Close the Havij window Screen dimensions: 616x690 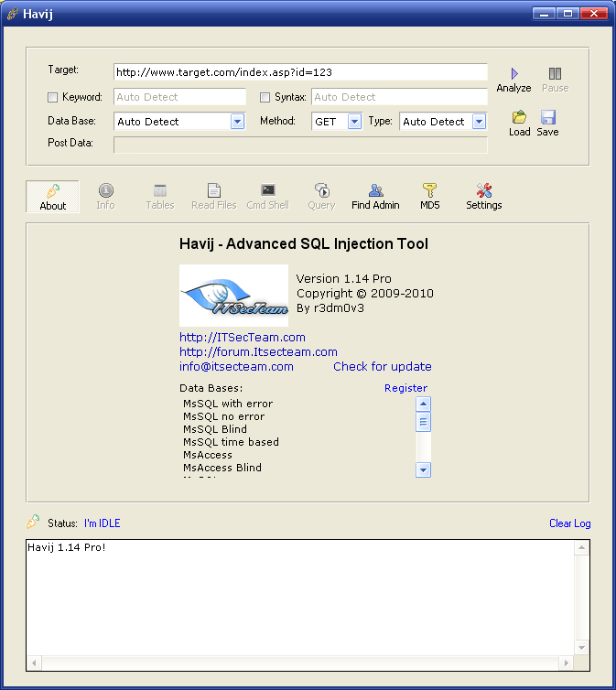tap(593, 14)
